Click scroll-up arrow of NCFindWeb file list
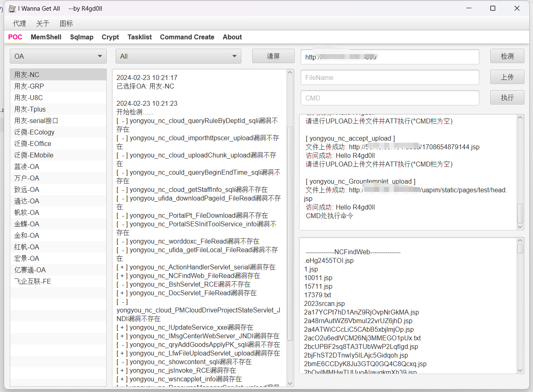Image resolution: width=533 pixels, height=392 pixels. 520,241
